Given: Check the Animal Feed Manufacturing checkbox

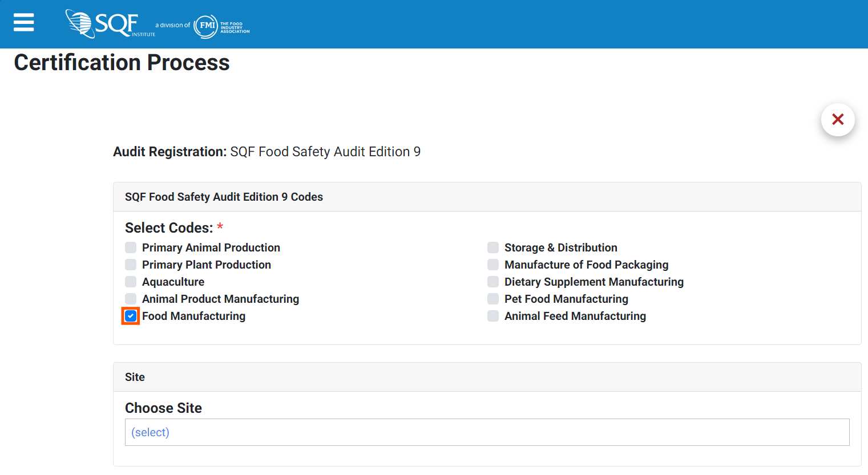Looking at the screenshot, I should click(x=493, y=316).
